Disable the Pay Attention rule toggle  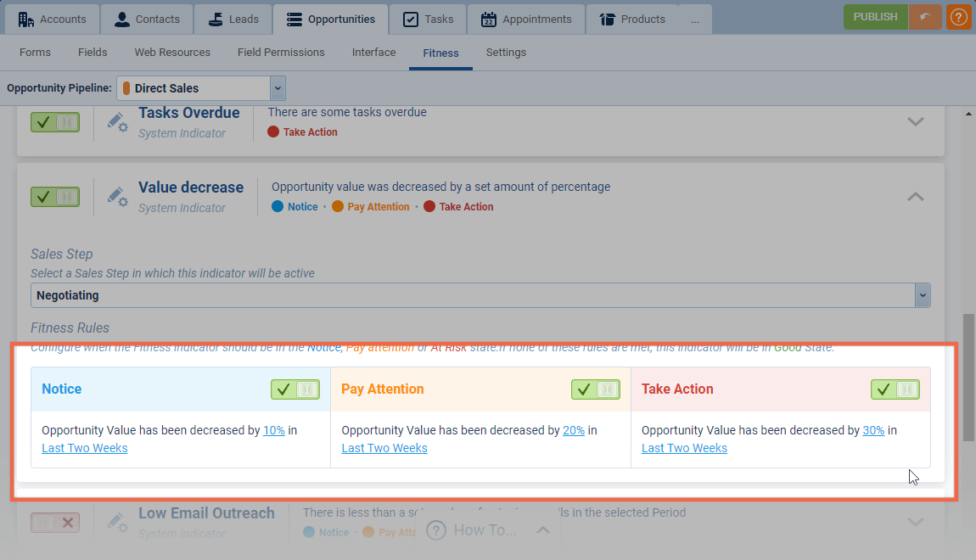click(x=595, y=389)
